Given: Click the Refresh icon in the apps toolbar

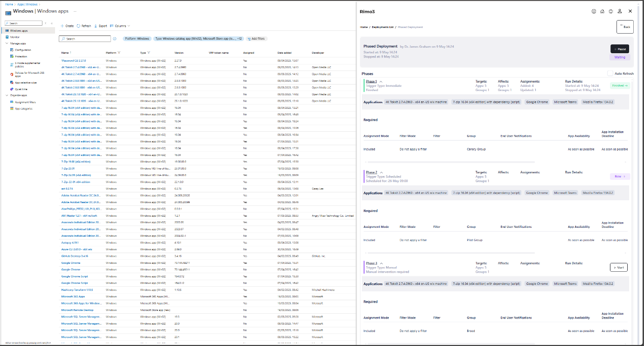Looking at the screenshot, I should pyautogui.click(x=78, y=26).
